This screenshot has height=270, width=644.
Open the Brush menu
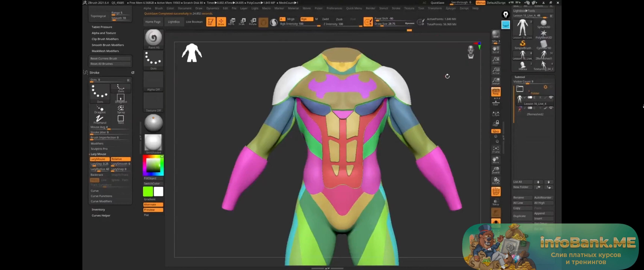[x=159, y=8]
